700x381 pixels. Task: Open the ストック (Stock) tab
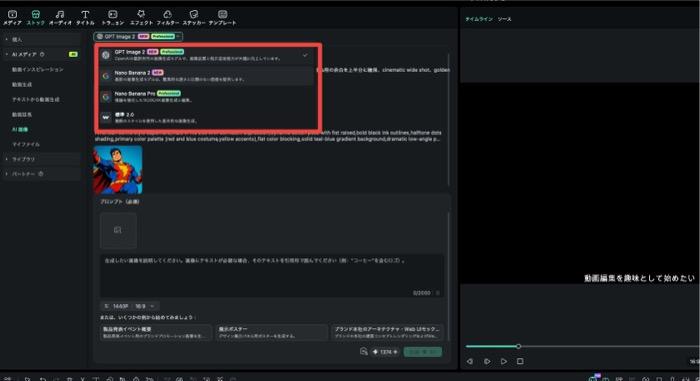click(x=36, y=17)
